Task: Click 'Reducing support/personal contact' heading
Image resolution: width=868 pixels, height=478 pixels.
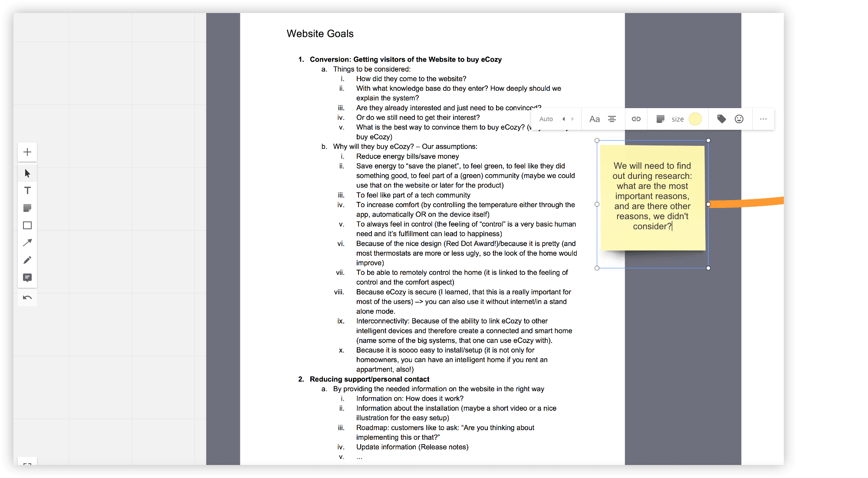Action: tap(369, 379)
